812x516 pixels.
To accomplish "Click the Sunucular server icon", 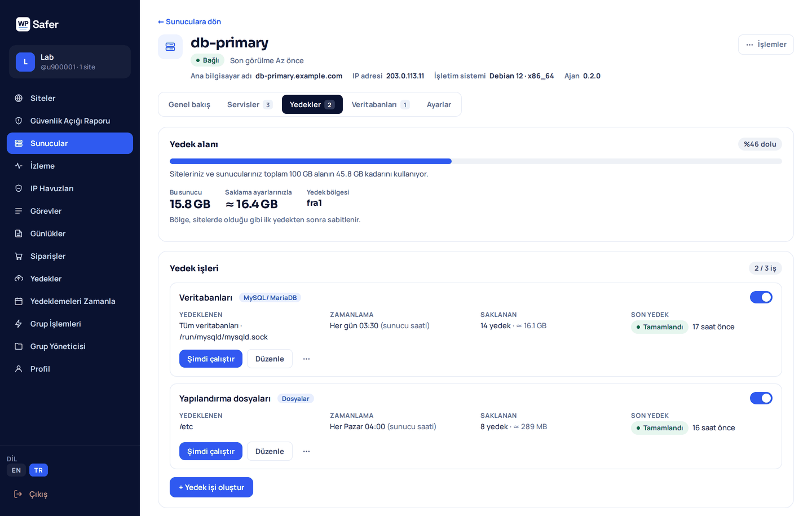I will tap(19, 143).
